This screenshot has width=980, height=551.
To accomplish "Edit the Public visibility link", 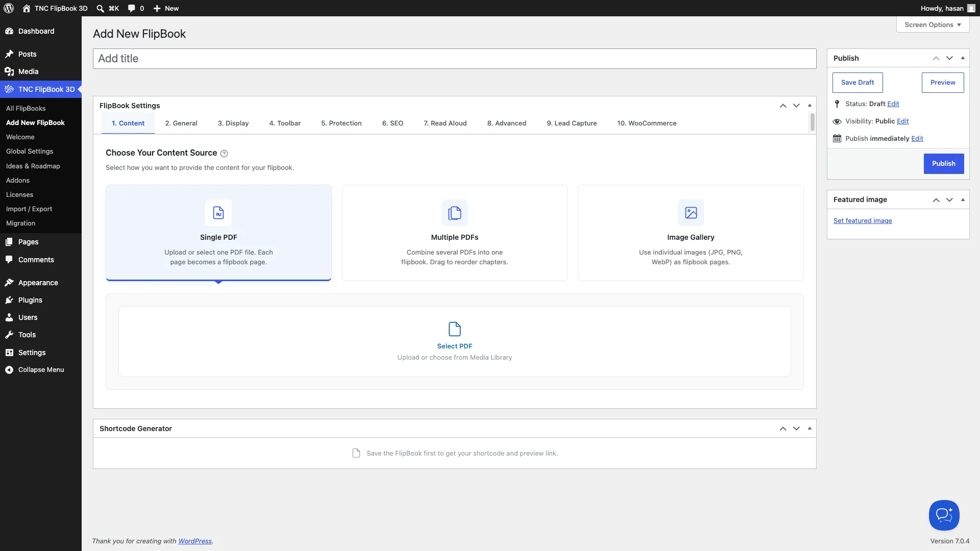I will (903, 121).
